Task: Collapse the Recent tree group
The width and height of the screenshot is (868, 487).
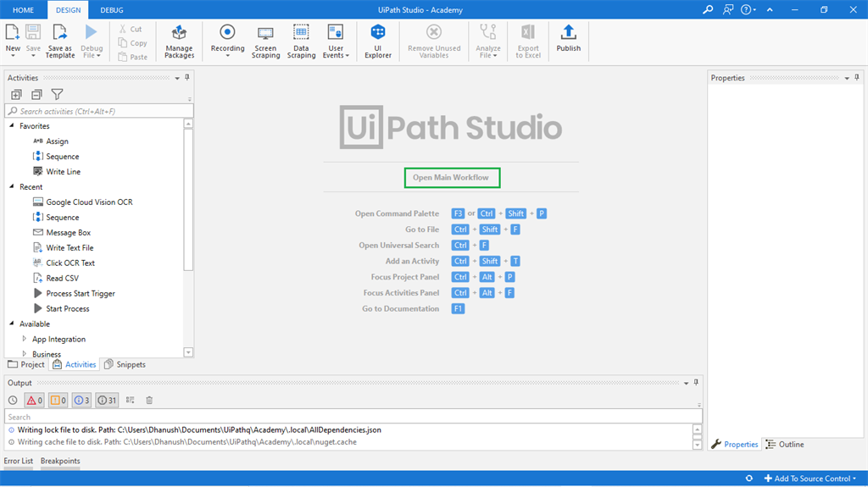Action: coord(12,186)
